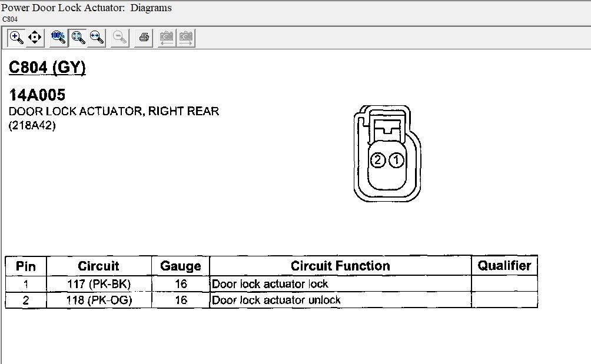Select the Pin column header
The image size is (591, 364).
pyautogui.click(x=26, y=266)
